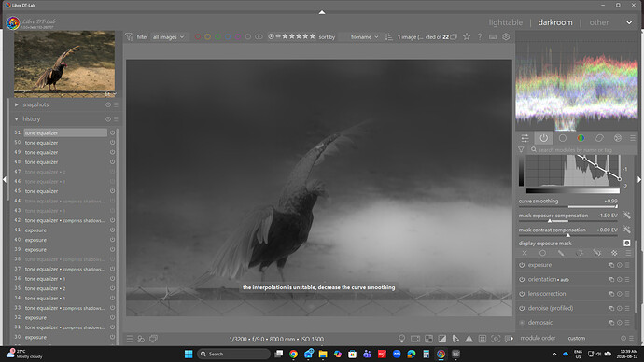The height and width of the screenshot is (362, 644).
Task: Click the star overlay icon in top bar
Action: tap(467, 37)
